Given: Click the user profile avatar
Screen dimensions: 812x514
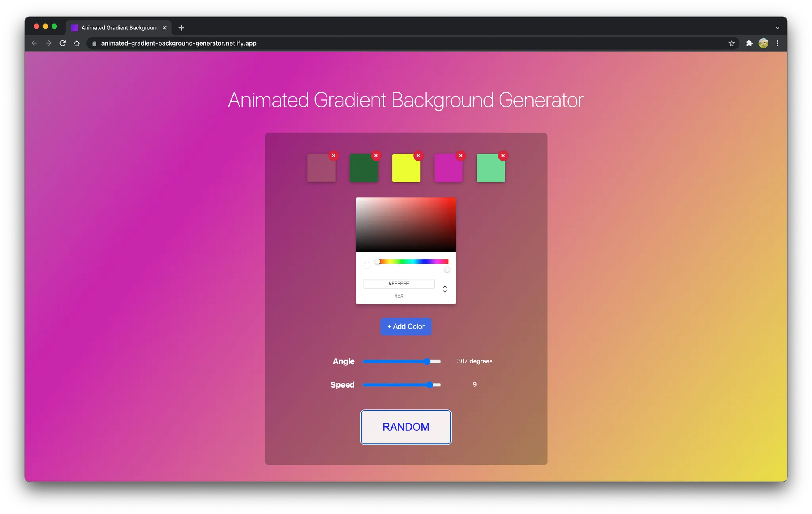Looking at the screenshot, I should tap(763, 43).
